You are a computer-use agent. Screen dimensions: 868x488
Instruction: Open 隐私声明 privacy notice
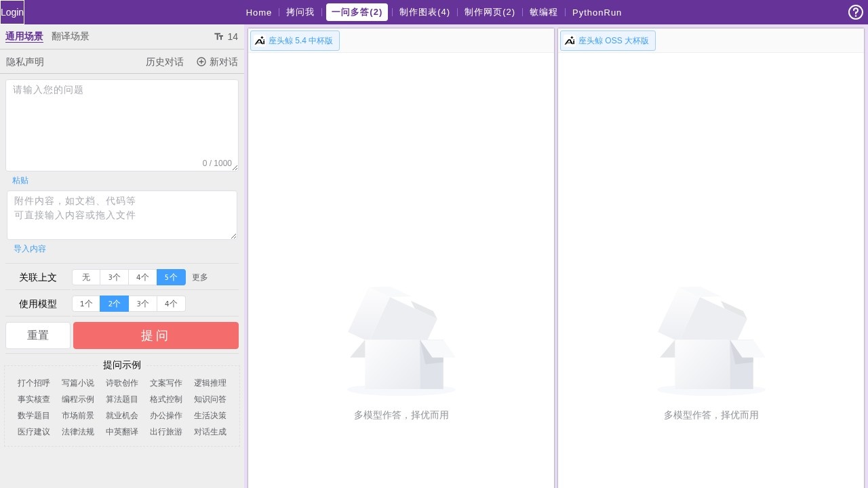(x=25, y=62)
